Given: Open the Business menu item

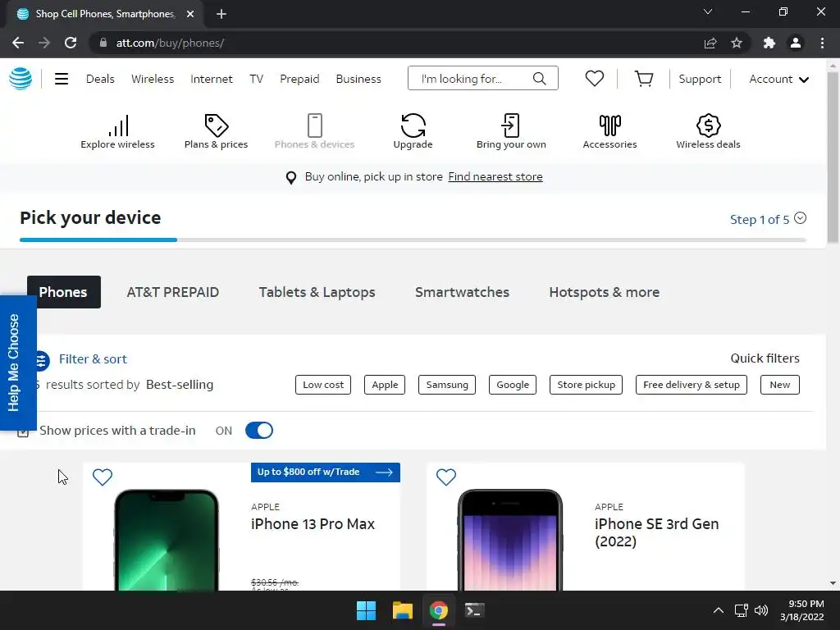Looking at the screenshot, I should coord(358,79).
